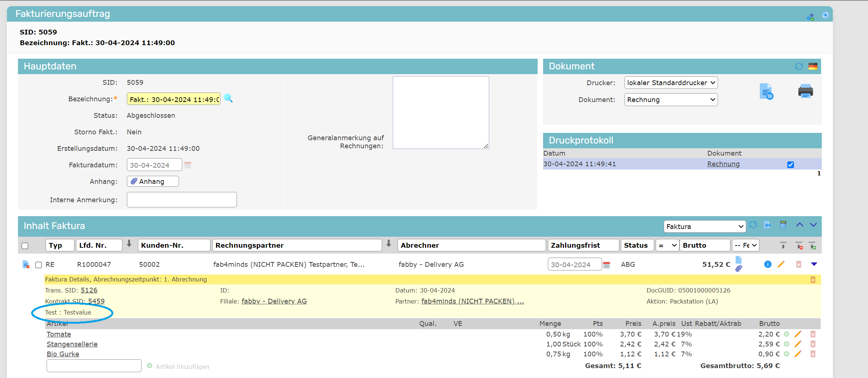The width and height of the screenshot is (868, 378).
Task: Open the Trans. SID 5126 link
Action: (89, 290)
